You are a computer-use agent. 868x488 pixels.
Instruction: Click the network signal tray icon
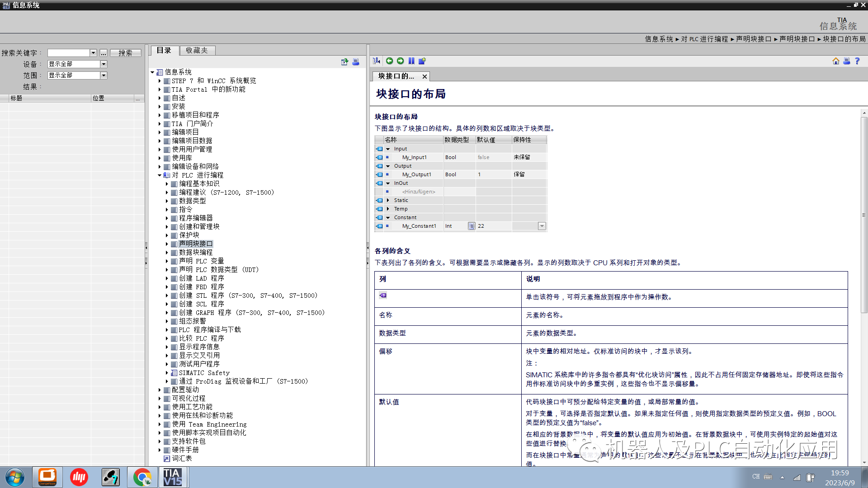(x=797, y=477)
